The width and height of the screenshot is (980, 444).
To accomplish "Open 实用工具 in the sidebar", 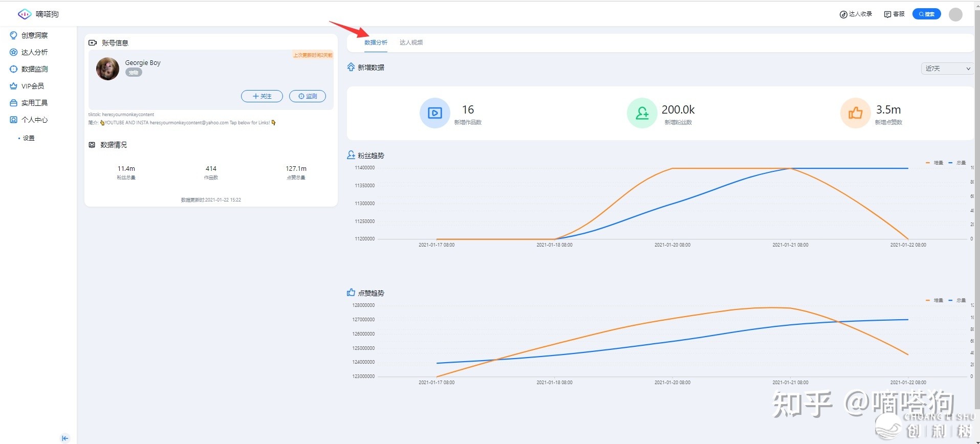I will click(34, 103).
